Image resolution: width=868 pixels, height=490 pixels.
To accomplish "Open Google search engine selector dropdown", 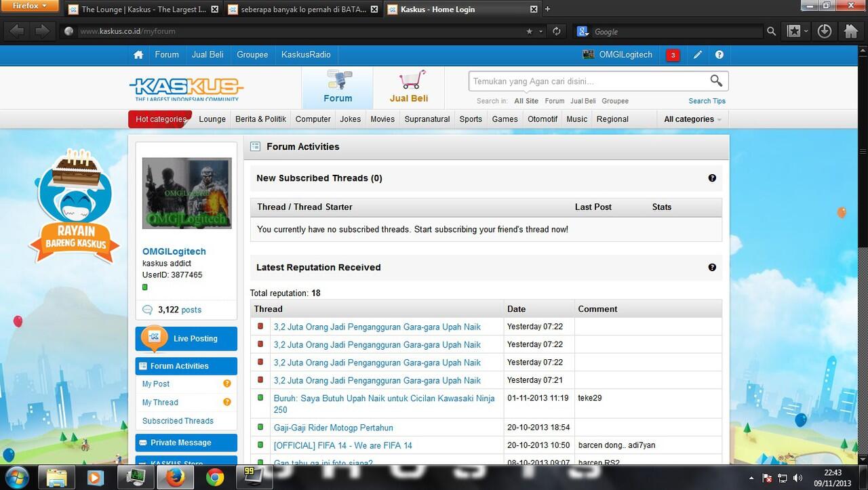I will (584, 31).
